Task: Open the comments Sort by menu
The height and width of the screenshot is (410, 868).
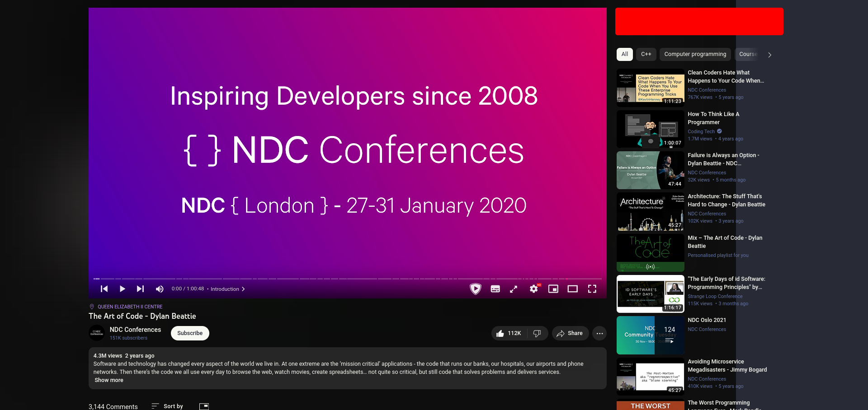Action: (167, 406)
